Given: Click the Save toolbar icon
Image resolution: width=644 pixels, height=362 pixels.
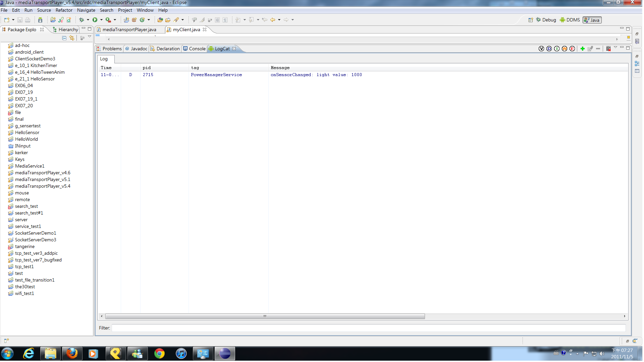Looking at the screenshot, I should pos(20,20).
